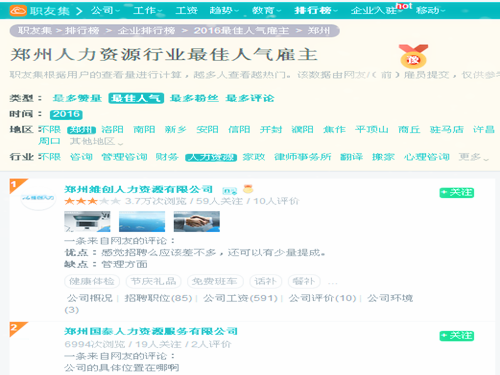
Task: Click the 职友集 cloud logo icon
Action: tap(18, 11)
